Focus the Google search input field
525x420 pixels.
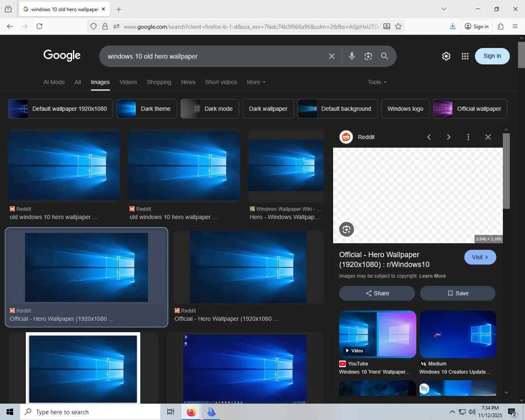(x=215, y=56)
